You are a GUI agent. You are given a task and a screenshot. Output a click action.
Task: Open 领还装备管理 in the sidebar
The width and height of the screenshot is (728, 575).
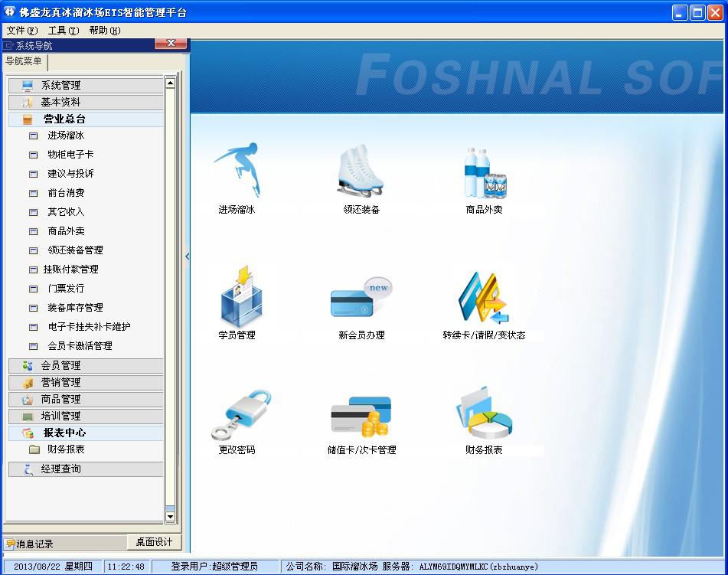click(75, 250)
